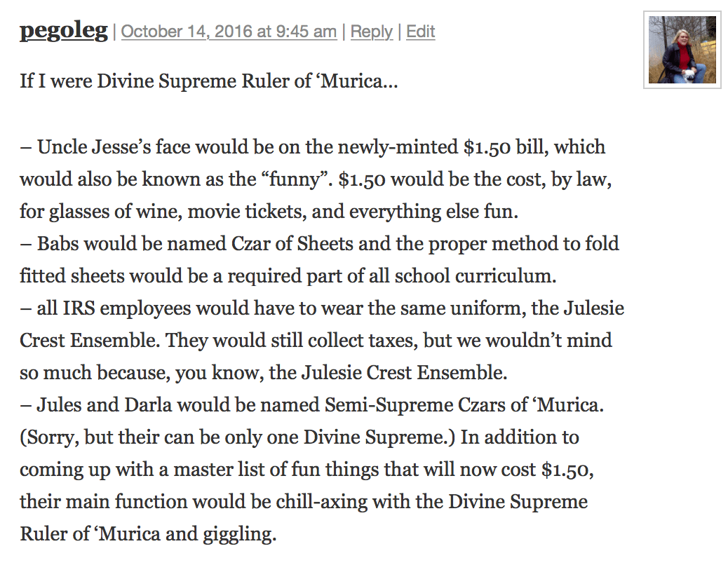
Task: Click the words 'Jules and Darla'
Action: 98,405
